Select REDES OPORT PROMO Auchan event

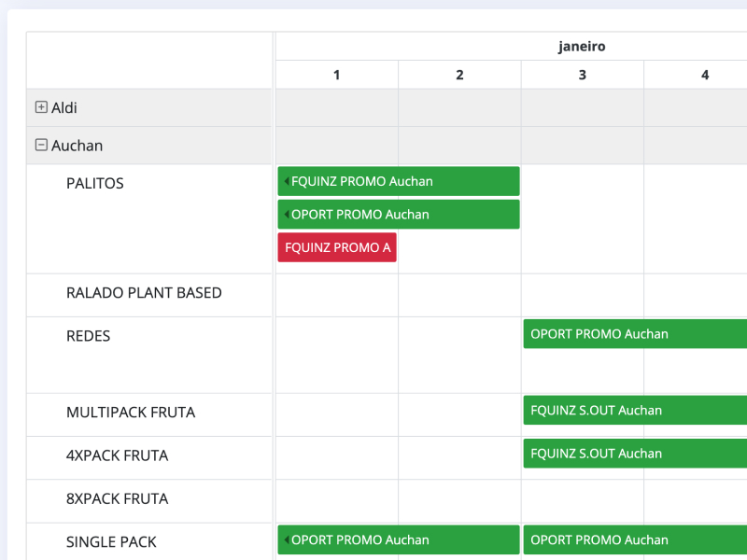coord(635,333)
